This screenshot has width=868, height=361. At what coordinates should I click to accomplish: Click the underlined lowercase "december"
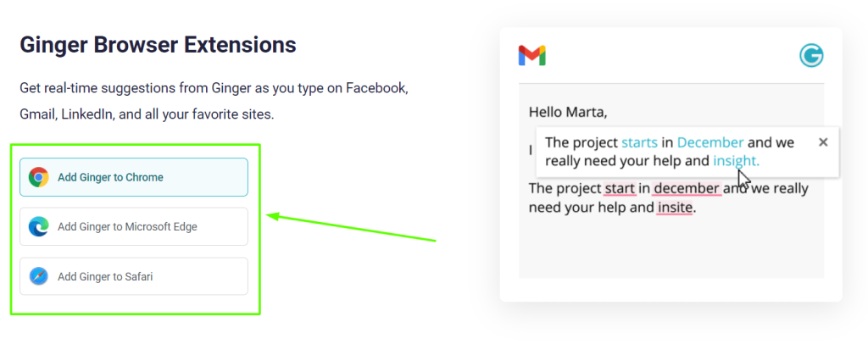pos(687,188)
